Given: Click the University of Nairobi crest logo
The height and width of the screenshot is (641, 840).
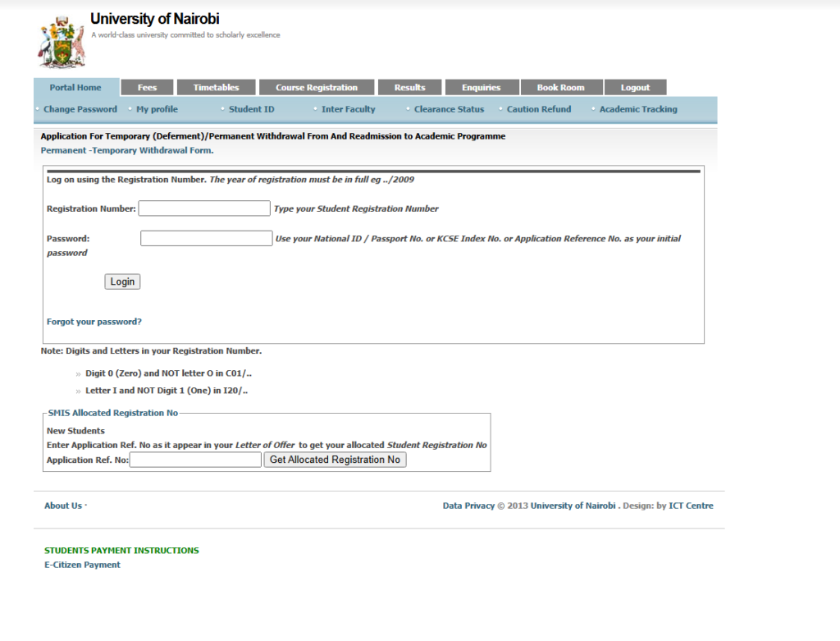Looking at the screenshot, I should [x=62, y=43].
